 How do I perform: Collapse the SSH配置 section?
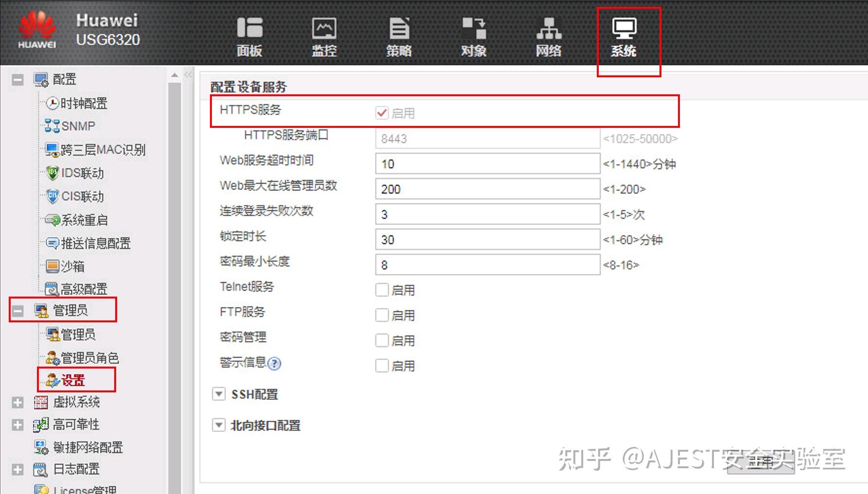coord(219,394)
